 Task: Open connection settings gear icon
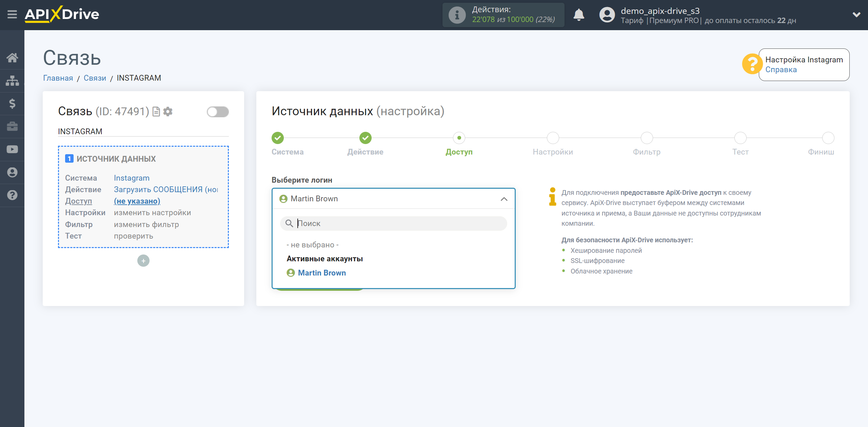168,111
